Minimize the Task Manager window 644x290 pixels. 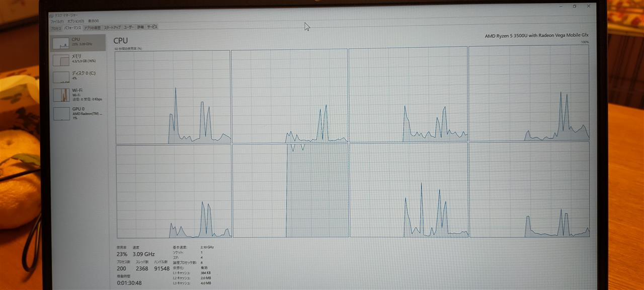click(561, 7)
